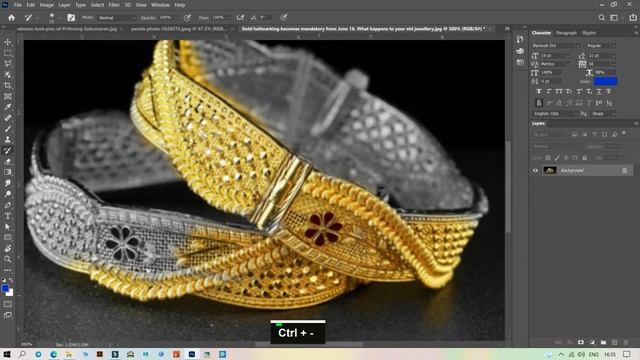Hide the Background layer with eye icon
The height and width of the screenshot is (360, 640).
point(535,170)
